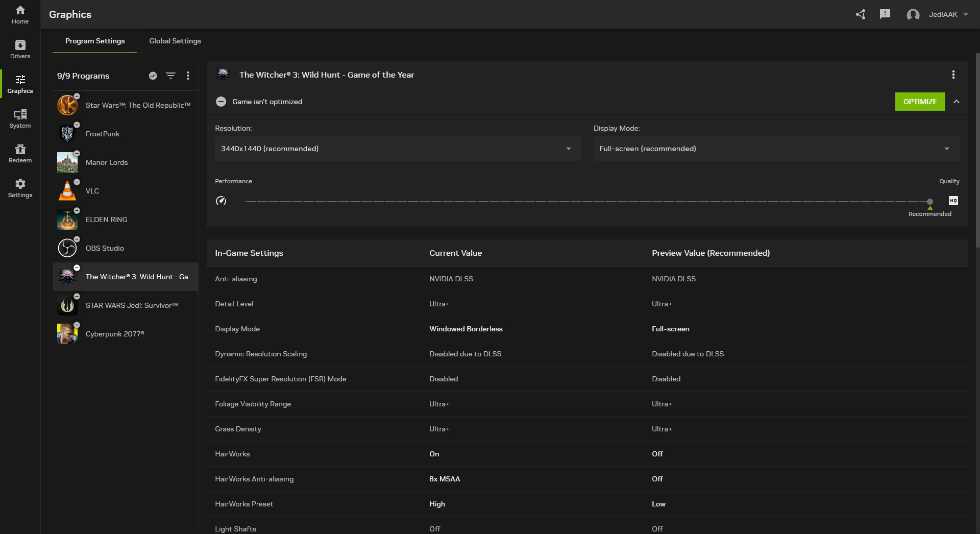Go to Home in the sidebar
The image size is (980, 534).
point(20,15)
